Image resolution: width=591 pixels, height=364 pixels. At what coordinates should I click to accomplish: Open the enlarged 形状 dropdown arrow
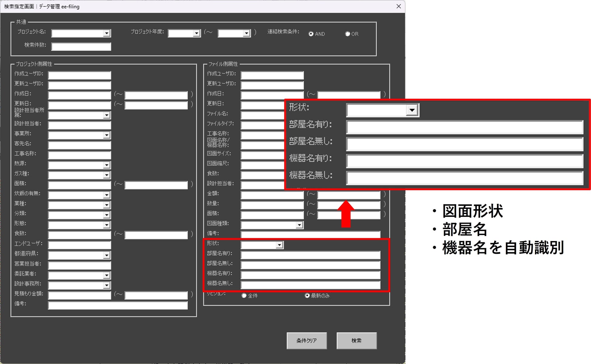point(412,110)
